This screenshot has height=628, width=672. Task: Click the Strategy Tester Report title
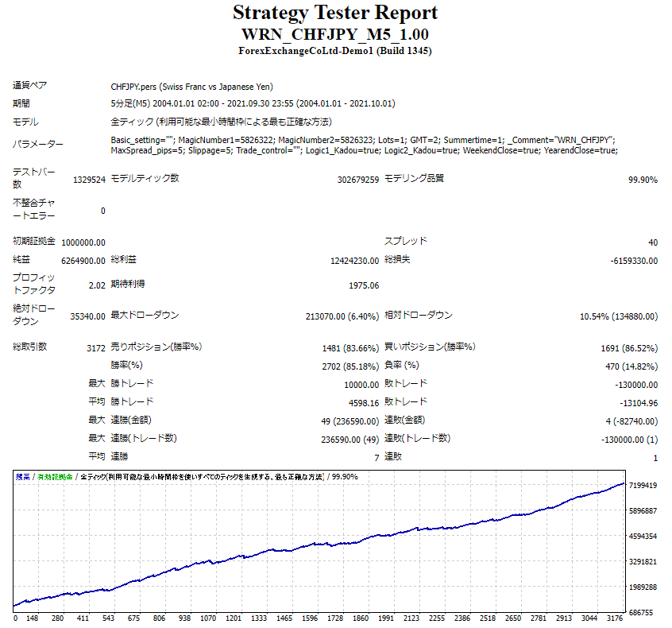[335, 13]
